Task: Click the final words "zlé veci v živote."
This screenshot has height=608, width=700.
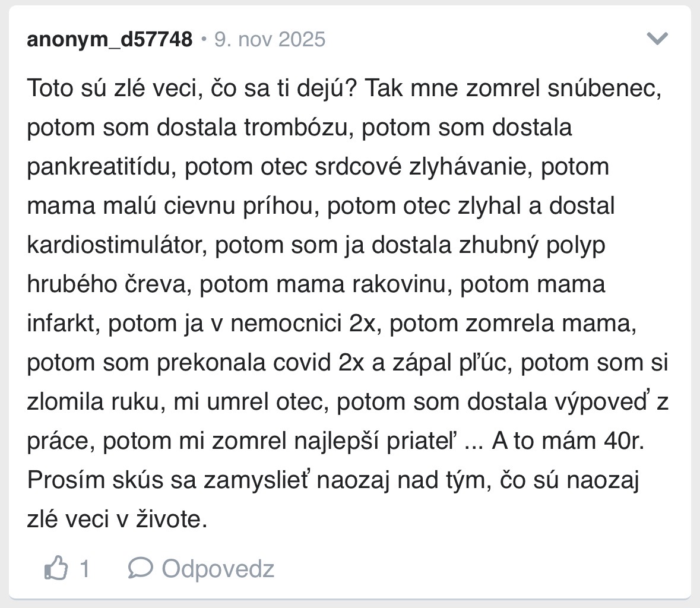Action: 117,520
